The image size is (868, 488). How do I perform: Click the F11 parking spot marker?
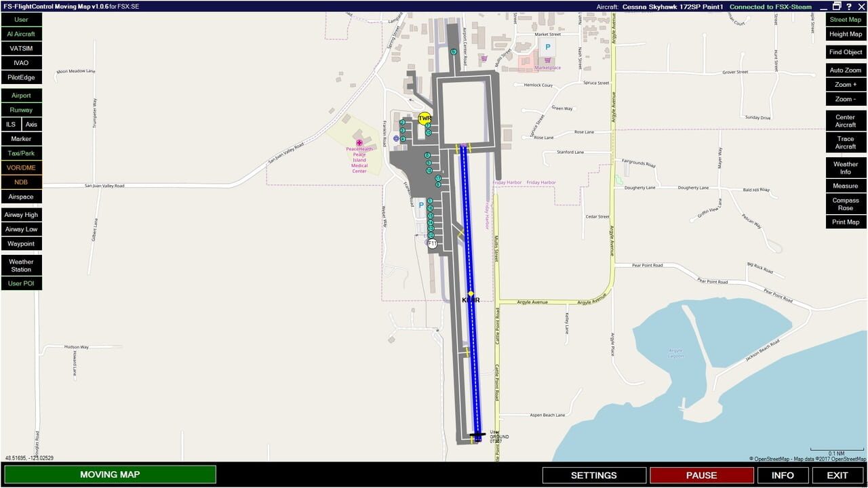pos(432,242)
